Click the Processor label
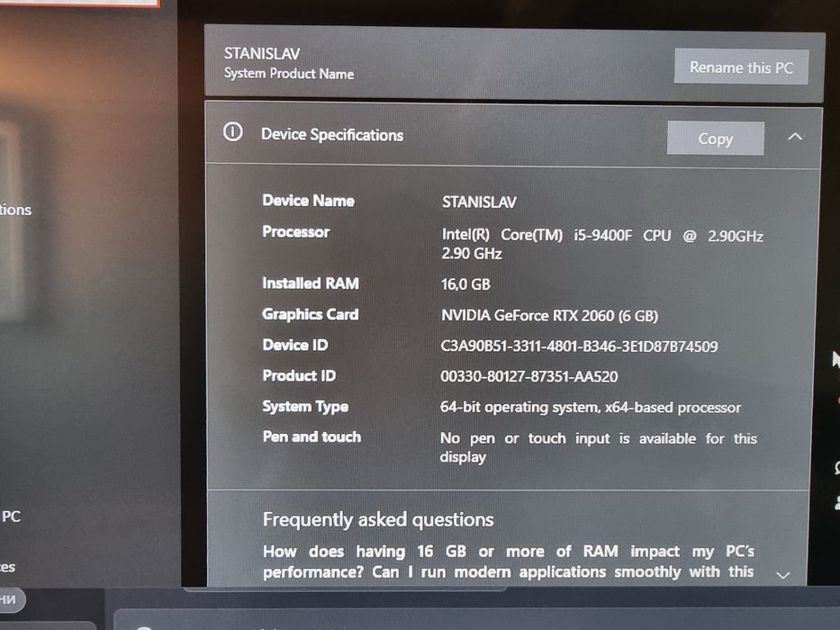 pos(295,232)
